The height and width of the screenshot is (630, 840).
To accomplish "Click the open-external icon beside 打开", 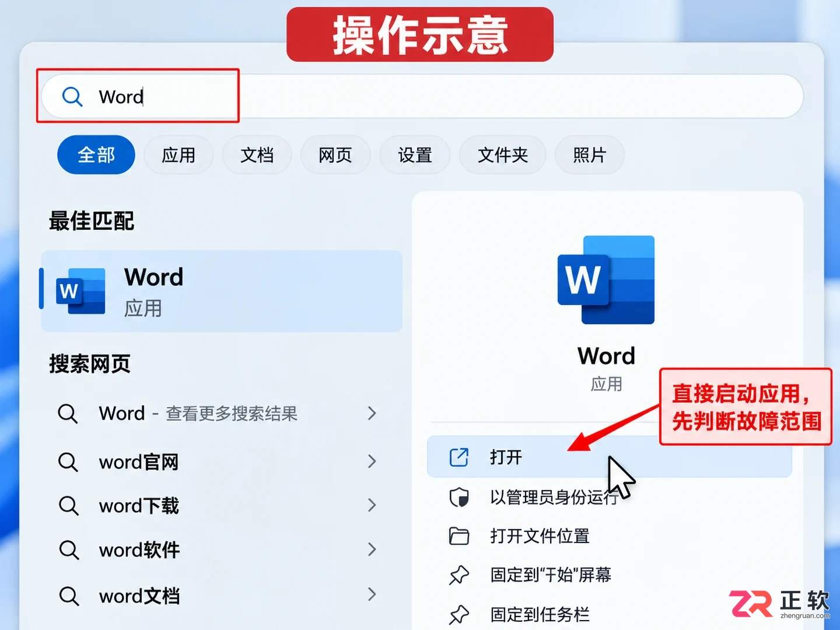I will click(459, 457).
